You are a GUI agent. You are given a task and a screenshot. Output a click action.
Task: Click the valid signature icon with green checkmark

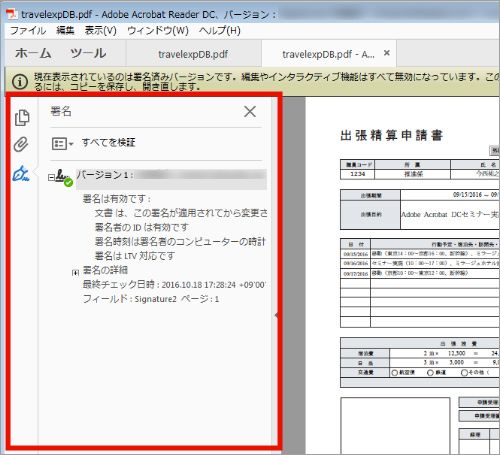63,178
